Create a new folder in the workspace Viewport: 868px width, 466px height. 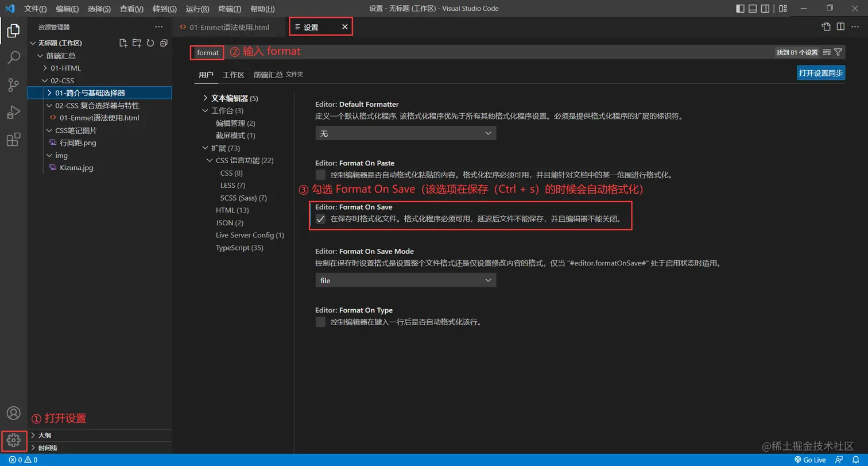tap(137, 43)
